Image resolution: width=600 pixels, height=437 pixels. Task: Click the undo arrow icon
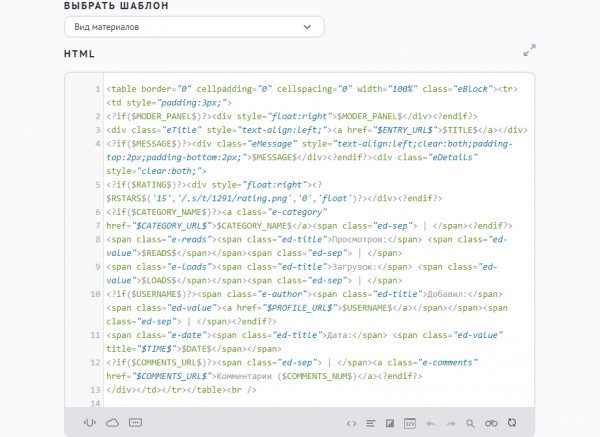point(430,424)
